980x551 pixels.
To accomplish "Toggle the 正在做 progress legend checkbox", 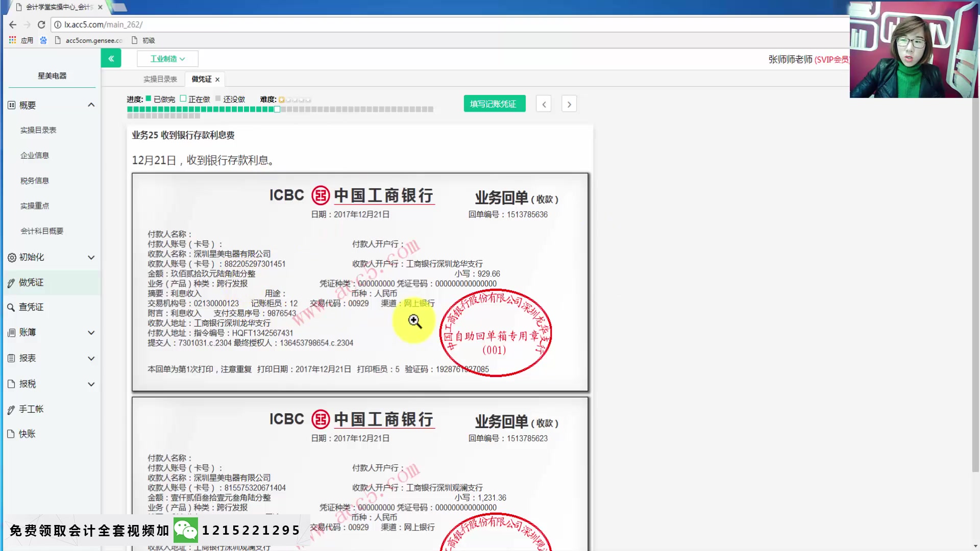I will (184, 98).
